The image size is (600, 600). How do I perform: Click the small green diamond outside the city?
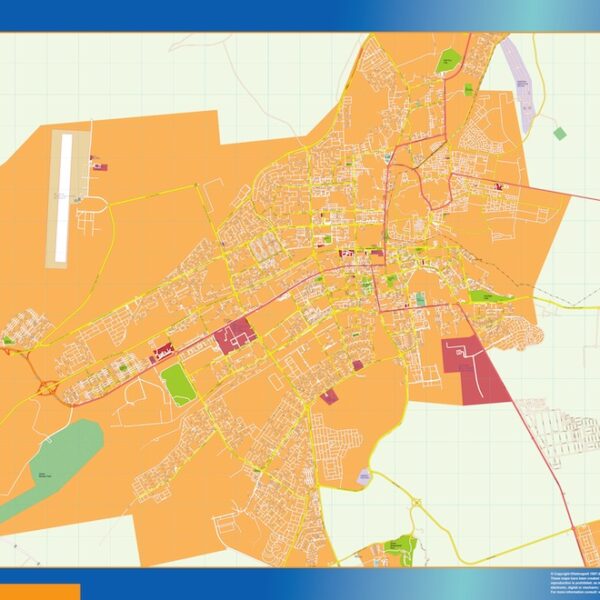click(560, 134)
